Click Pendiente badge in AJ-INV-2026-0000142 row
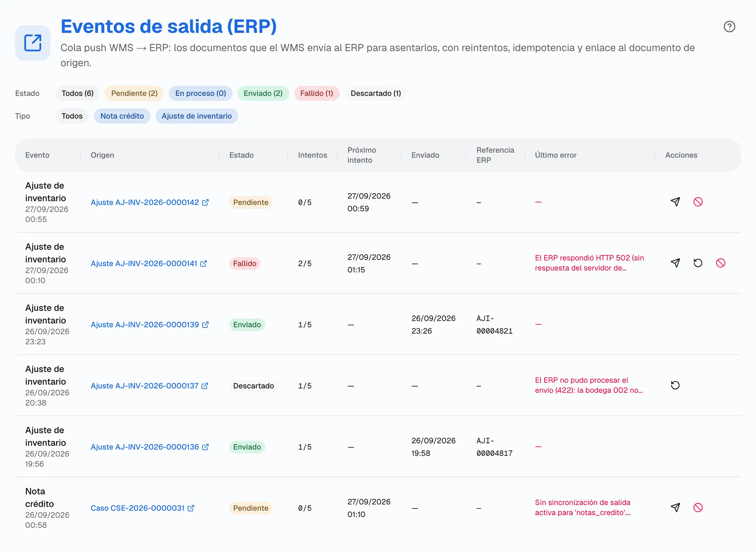 click(x=251, y=202)
